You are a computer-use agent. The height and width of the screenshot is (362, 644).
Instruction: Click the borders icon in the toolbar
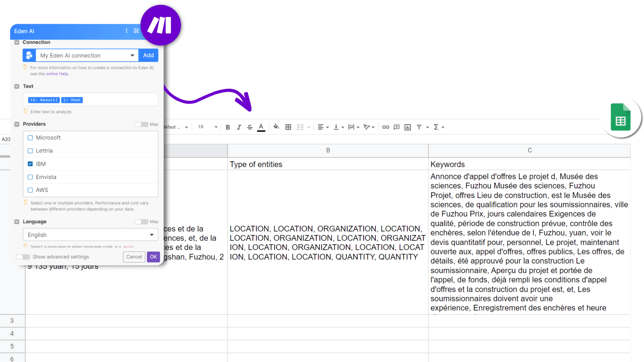pyautogui.click(x=288, y=127)
